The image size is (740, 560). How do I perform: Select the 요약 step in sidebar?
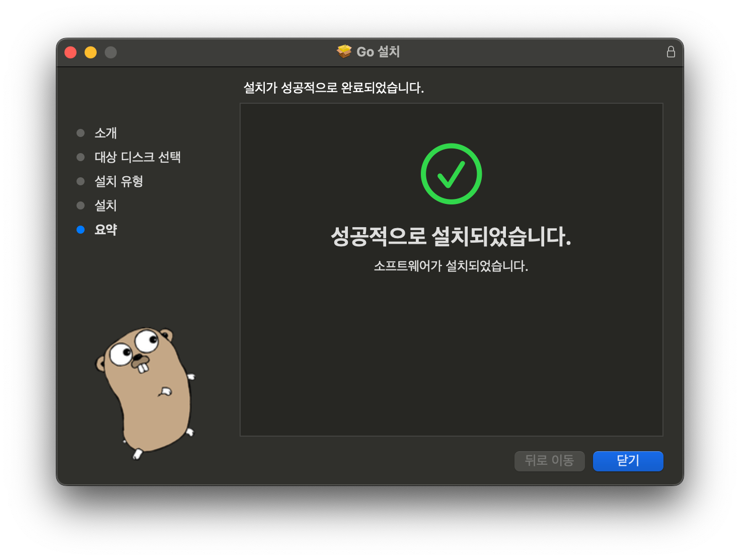[106, 230]
